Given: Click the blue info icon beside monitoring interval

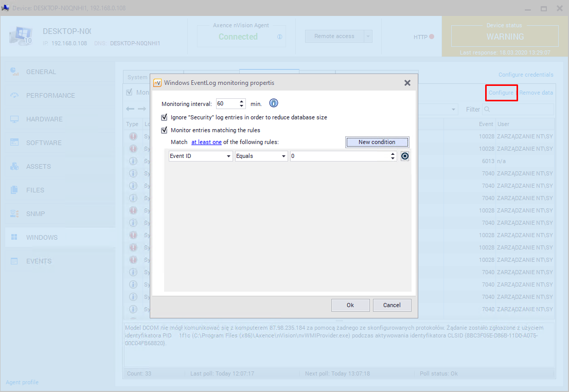Looking at the screenshot, I should pos(274,103).
